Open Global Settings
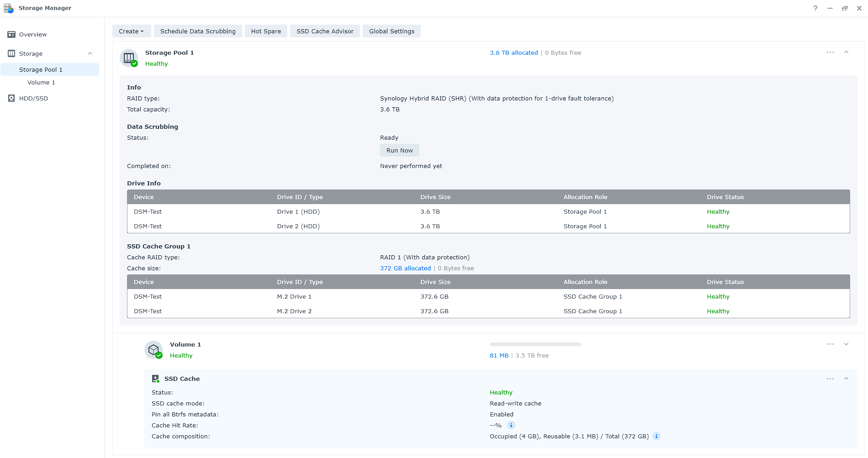The height and width of the screenshot is (458, 868). click(x=391, y=31)
